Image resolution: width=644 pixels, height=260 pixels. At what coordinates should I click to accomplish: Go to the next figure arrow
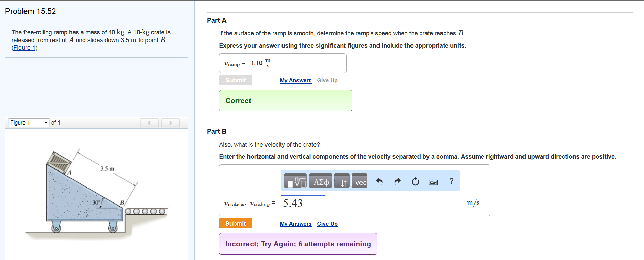(x=170, y=123)
